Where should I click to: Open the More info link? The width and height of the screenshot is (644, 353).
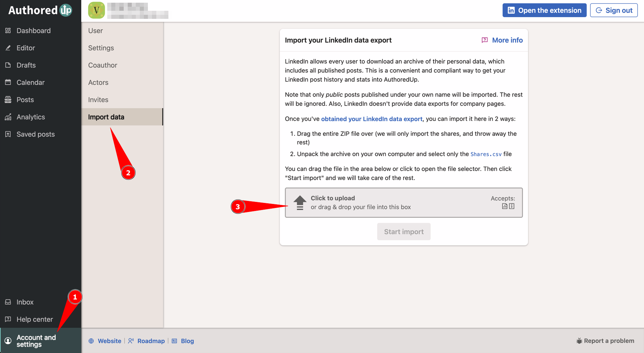click(507, 40)
